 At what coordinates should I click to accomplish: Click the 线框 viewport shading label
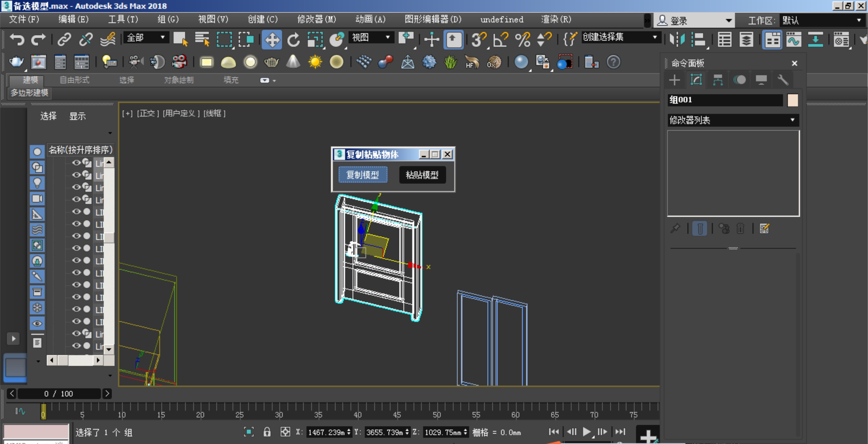[x=214, y=114]
